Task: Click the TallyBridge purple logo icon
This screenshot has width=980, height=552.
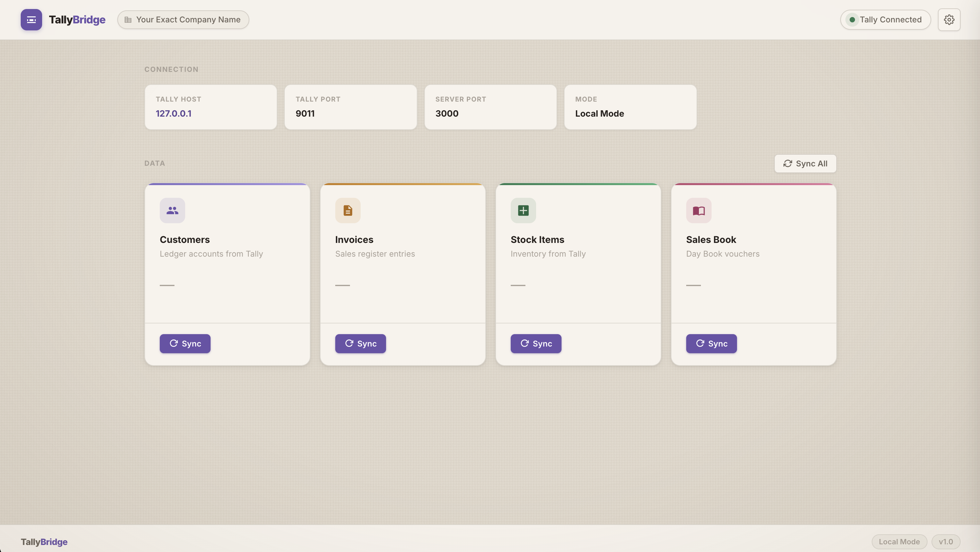Action: click(x=31, y=20)
